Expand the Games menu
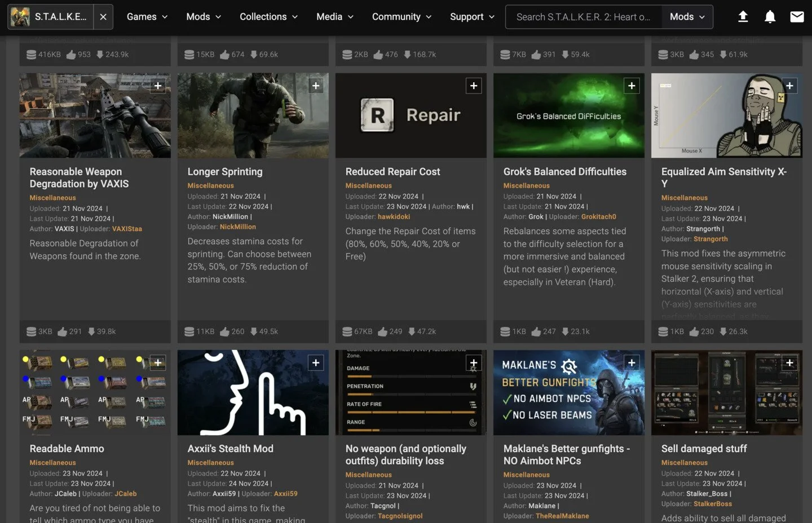This screenshot has height=523, width=812. coord(147,17)
